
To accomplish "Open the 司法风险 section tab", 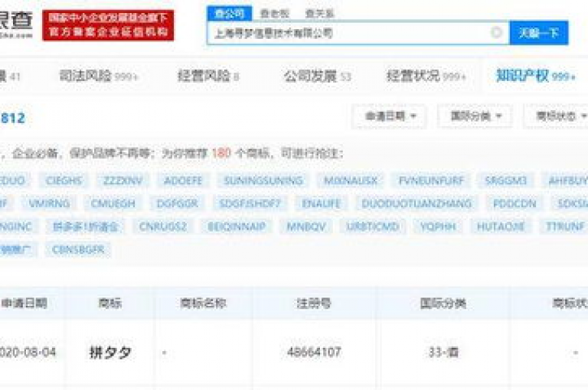I will click(99, 76).
